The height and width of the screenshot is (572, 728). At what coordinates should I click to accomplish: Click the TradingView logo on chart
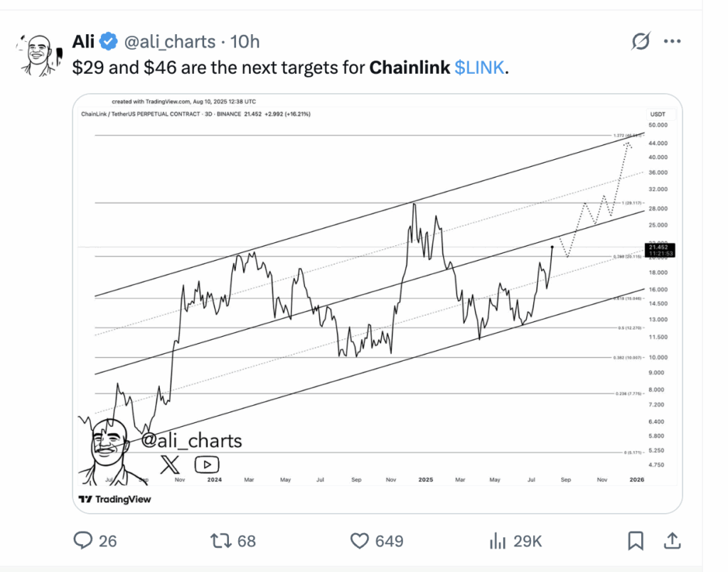(114, 499)
